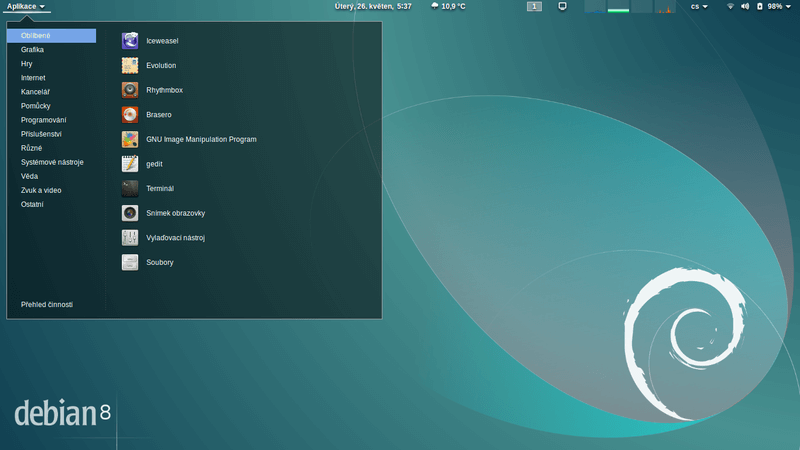Click the Terminál label
The width and height of the screenshot is (800, 450).
pos(160,188)
